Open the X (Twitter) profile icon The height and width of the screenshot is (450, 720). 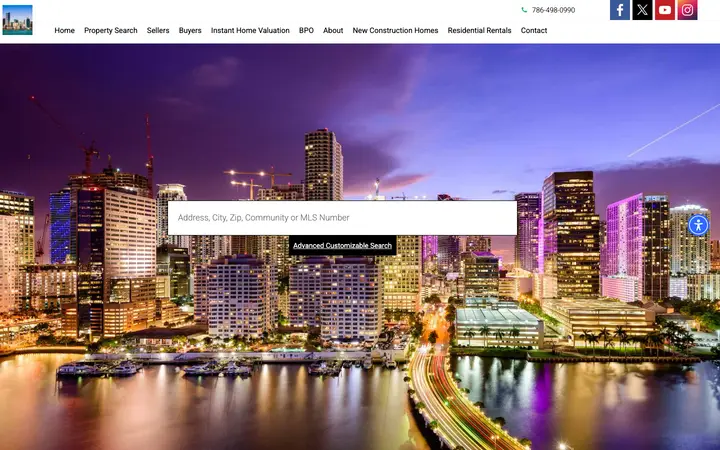click(642, 10)
